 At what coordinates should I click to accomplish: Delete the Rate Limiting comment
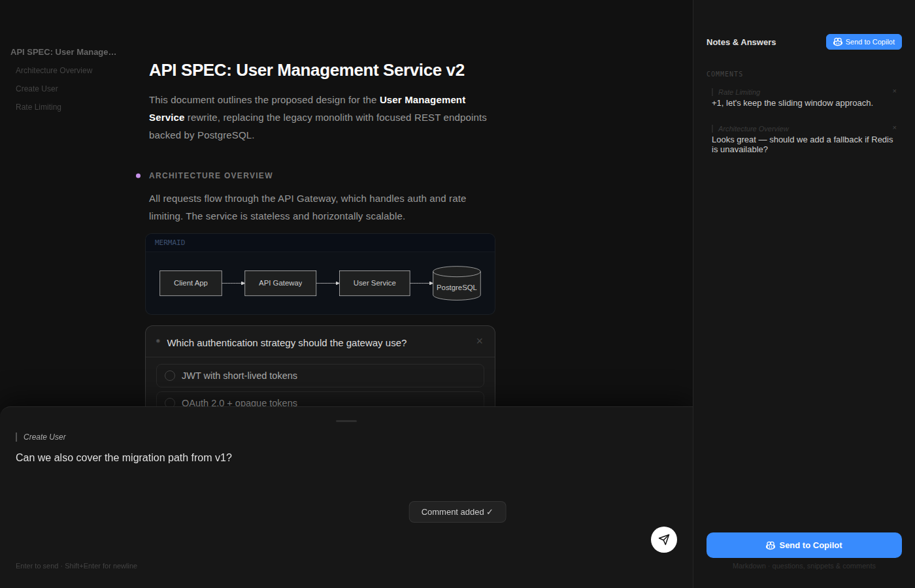pyautogui.click(x=894, y=91)
